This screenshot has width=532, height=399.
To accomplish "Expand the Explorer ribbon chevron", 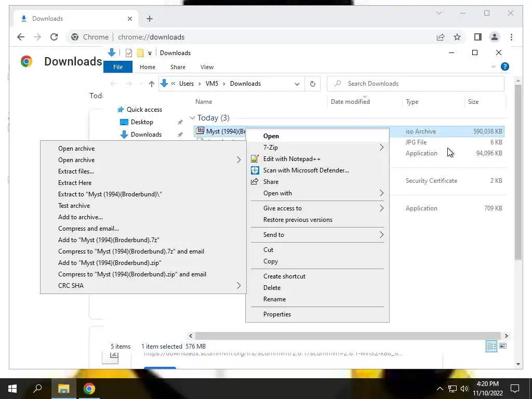I will coord(494,66).
